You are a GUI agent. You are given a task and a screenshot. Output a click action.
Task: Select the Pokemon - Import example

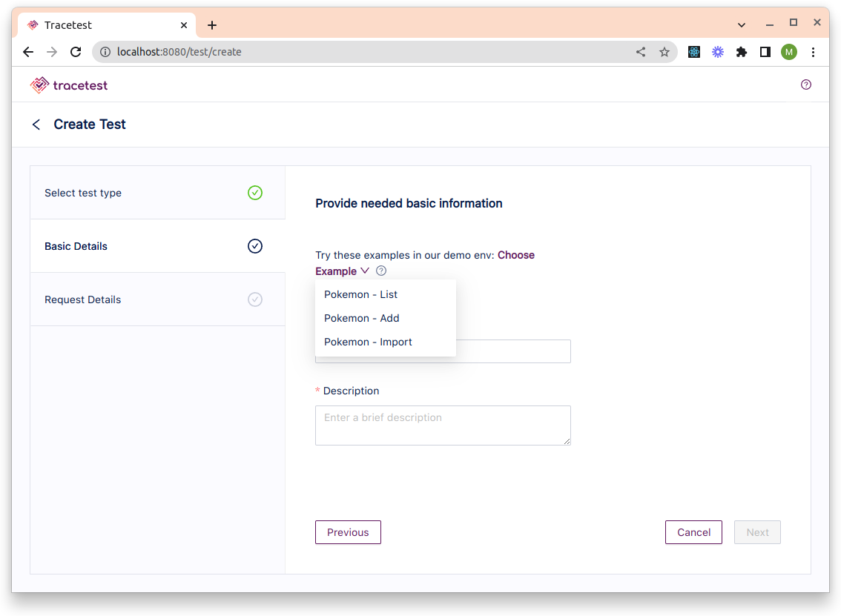(385, 342)
